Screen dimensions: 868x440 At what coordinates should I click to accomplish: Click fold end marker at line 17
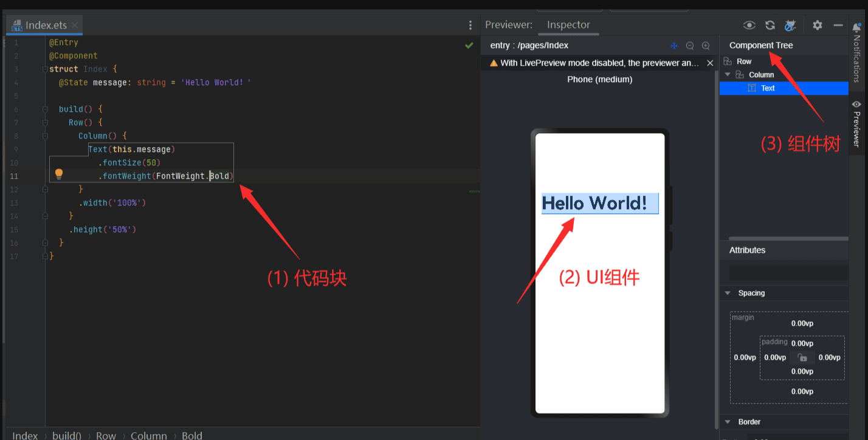45,256
